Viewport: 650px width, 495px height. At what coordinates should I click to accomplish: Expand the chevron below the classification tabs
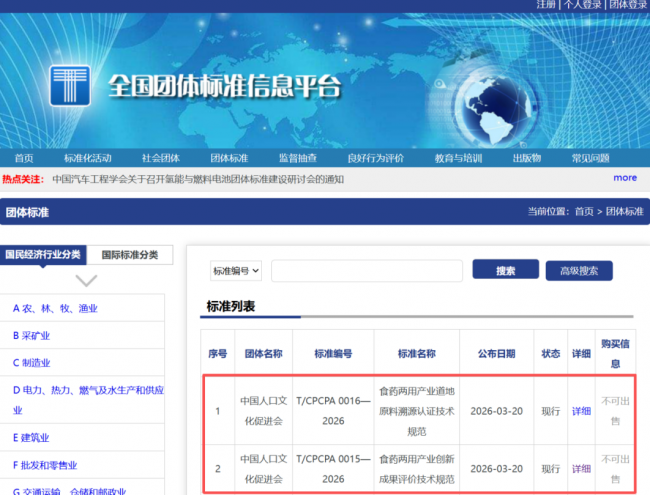(87, 281)
